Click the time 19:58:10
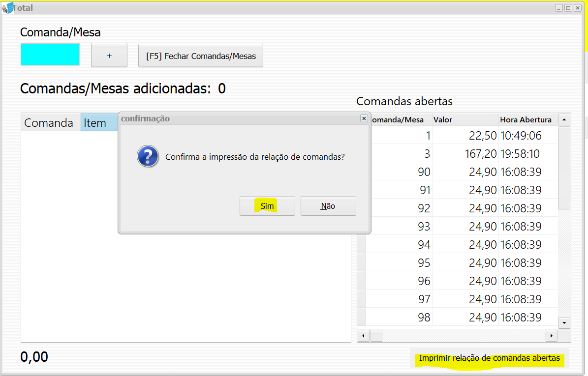 pyautogui.click(x=520, y=153)
